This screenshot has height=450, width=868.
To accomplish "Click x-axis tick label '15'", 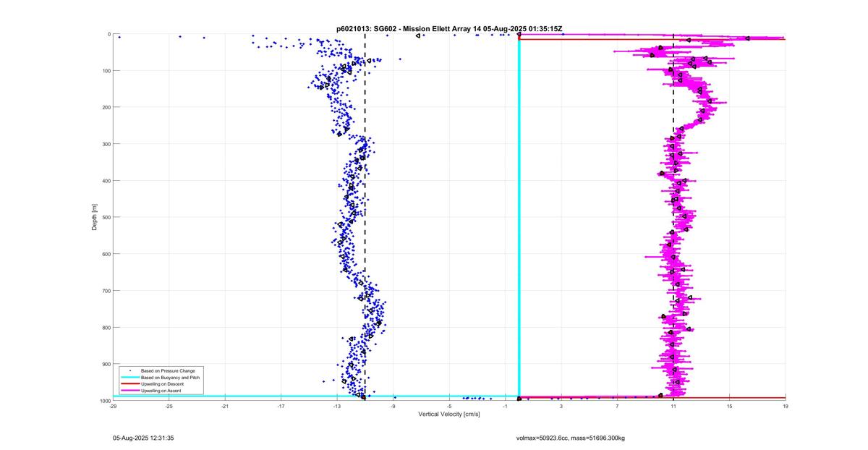I will (729, 406).
